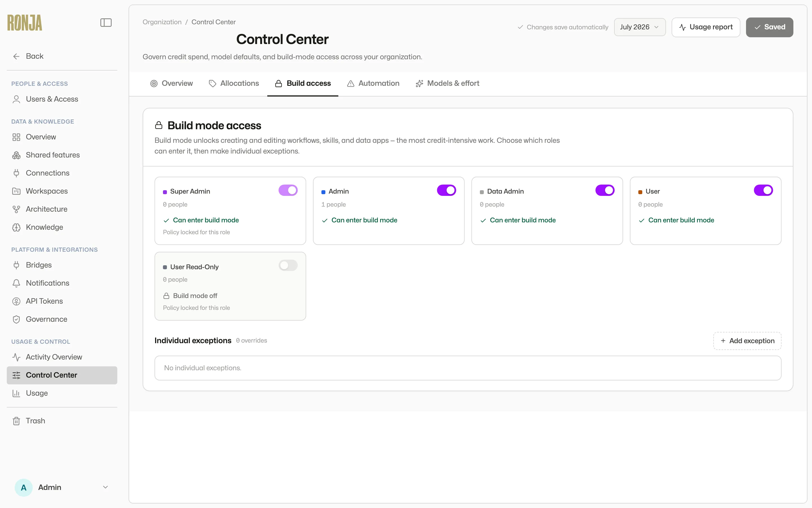The width and height of the screenshot is (812, 508).
Task: Click Build mode off under User Read-Only
Action: 195,296
